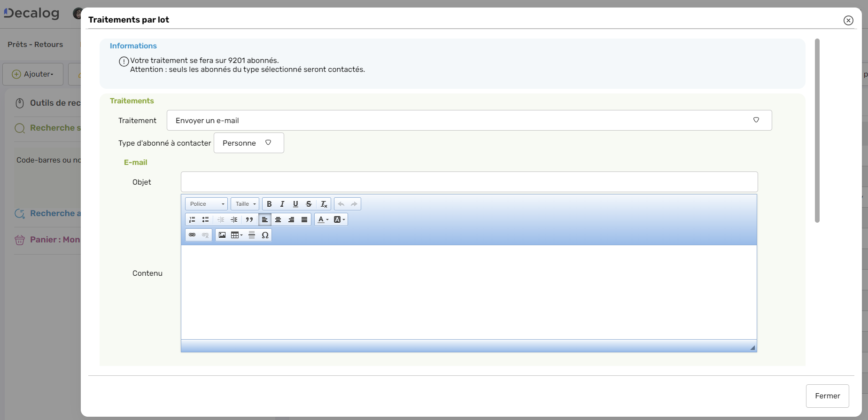Click the increase indent icon
Screen dimensions: 868x420
coord(234,219)
